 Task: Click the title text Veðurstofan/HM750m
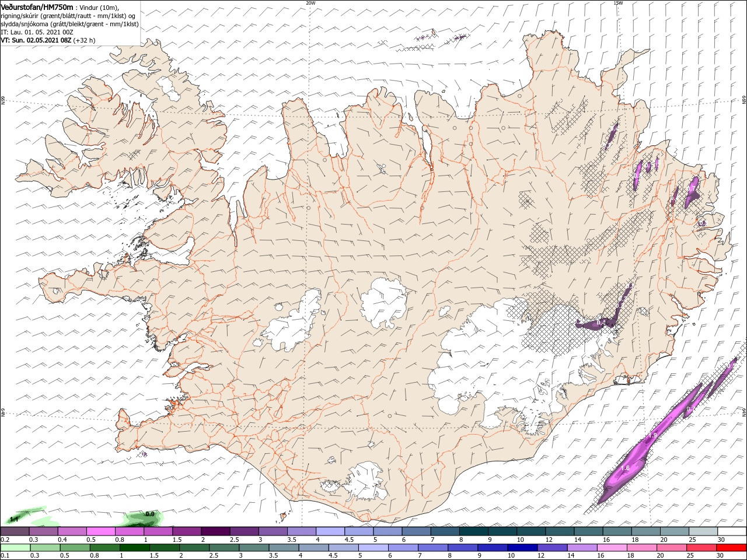[x=37, y=6]
